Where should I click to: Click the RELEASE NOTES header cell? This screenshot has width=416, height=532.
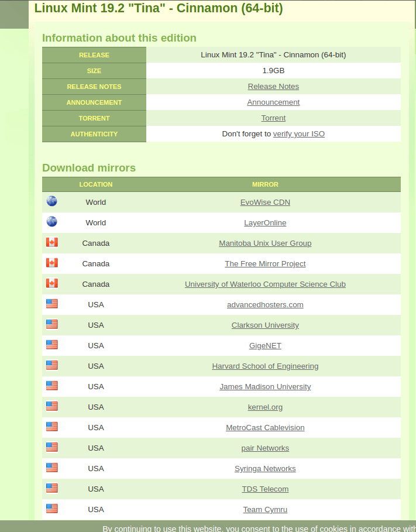click(94, 87)
